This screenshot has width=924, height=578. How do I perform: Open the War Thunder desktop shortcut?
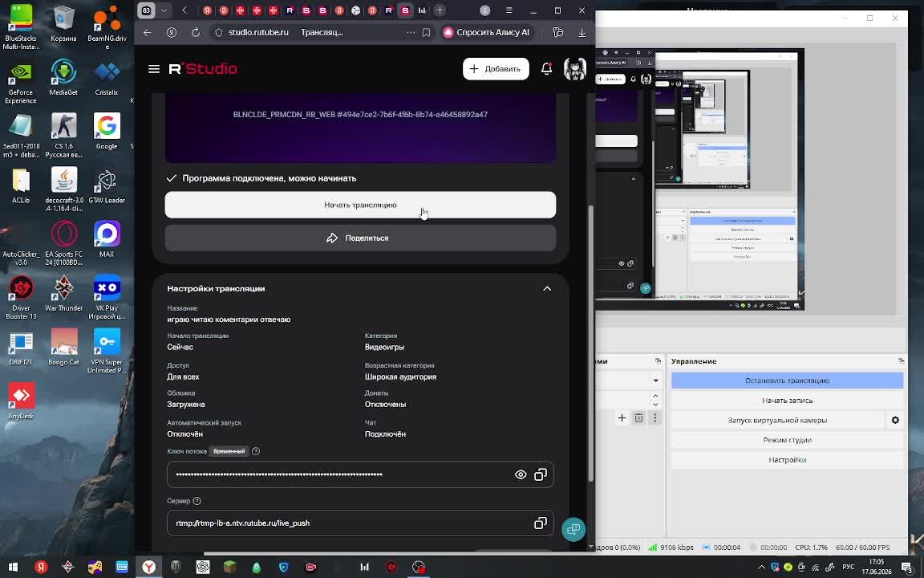pyautogui.click(x=63, y=293)
